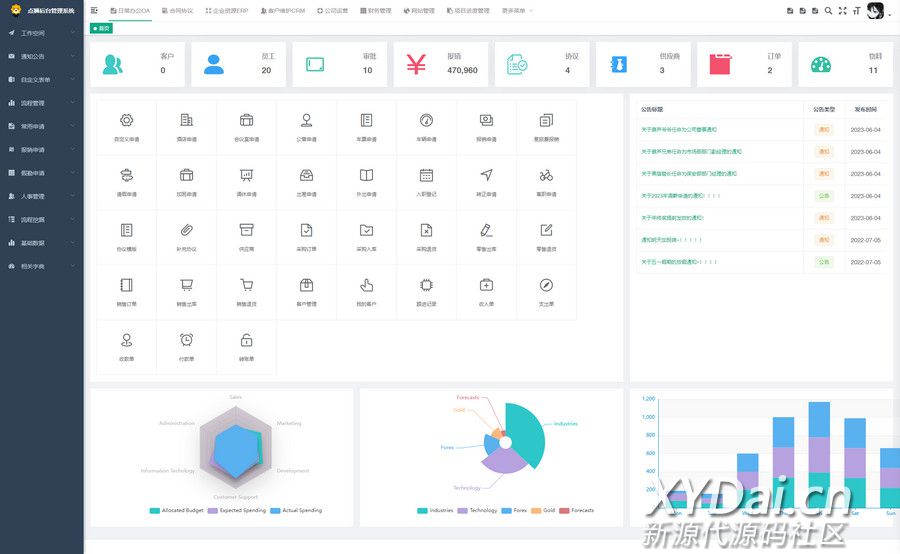Click the 我的客户 pointing hand icon
Viewport: 900px width, 554px height.
[366, 285]
